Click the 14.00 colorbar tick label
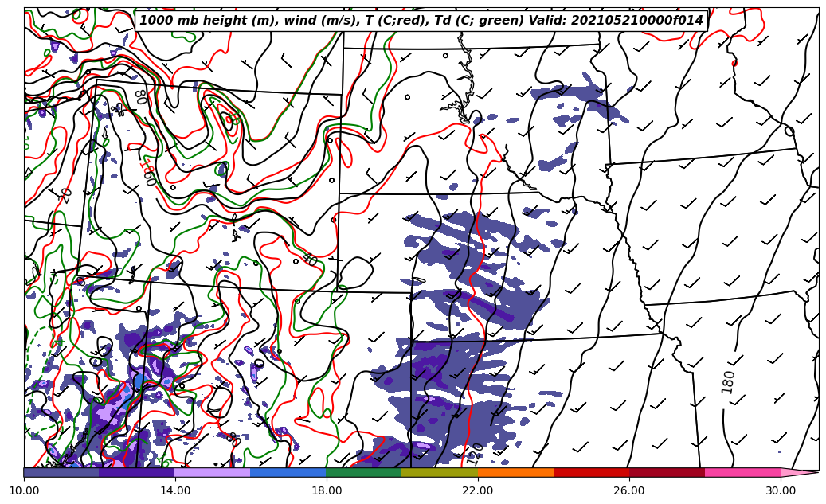Screen dimensions: 826x504 click(x=175, y=490)
